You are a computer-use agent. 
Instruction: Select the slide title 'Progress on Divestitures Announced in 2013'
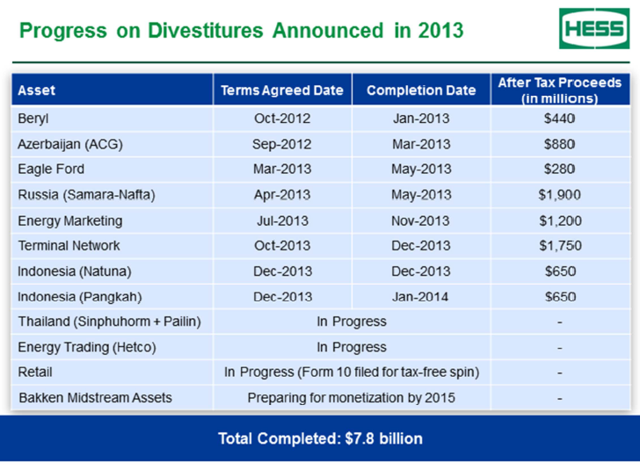[241, 31]
